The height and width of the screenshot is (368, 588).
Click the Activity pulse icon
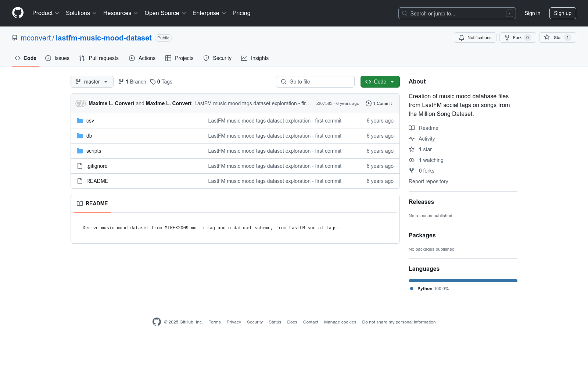pos(412,139)
